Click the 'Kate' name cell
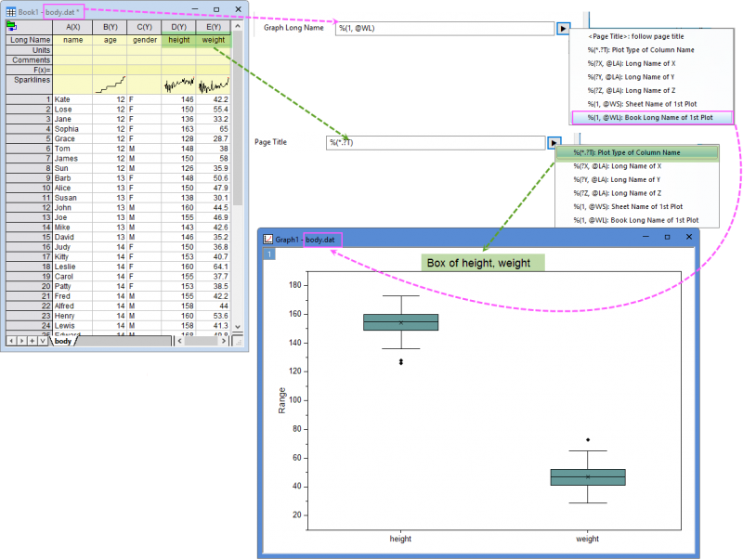Image resolution: width=743 pixels, height=560 pixels. click(72, 99)
